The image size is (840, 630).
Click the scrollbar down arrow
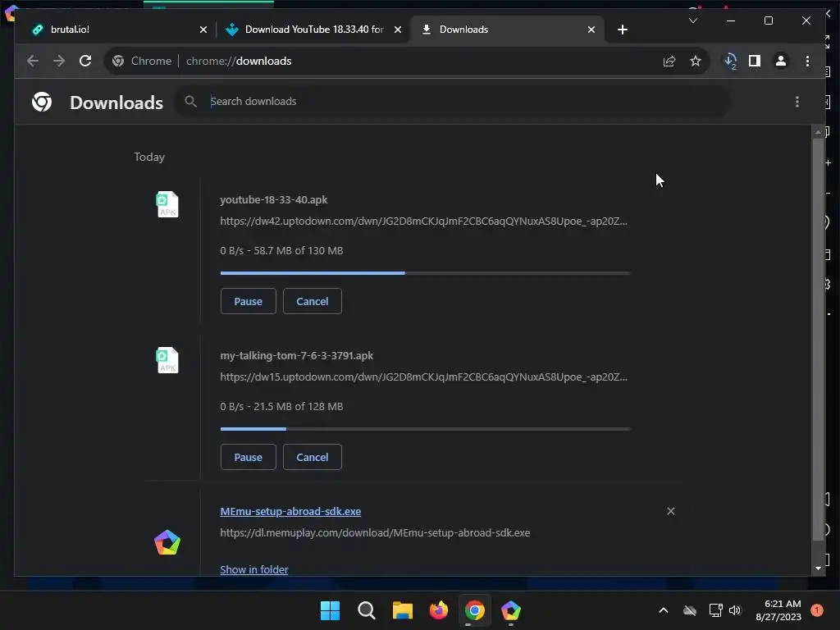[x=818, y=568]
